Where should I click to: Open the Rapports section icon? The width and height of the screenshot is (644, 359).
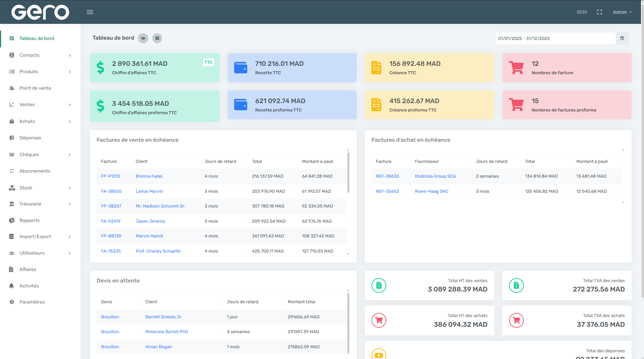click(x=11, y=220)
